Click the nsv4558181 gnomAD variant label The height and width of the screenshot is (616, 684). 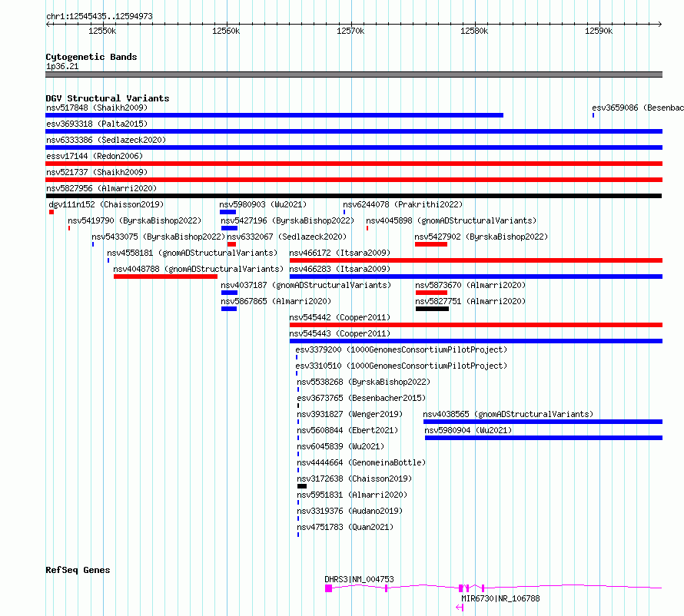pos(192,253)
